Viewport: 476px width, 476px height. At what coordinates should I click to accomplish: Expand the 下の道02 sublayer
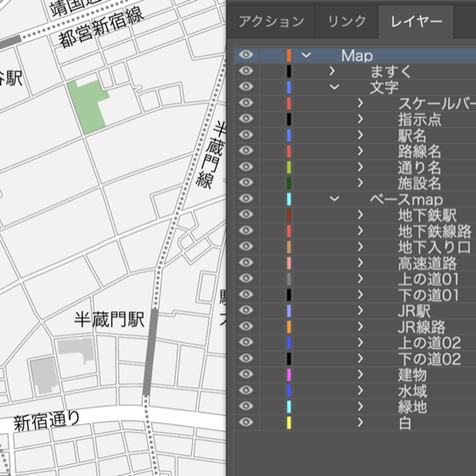pos(360,359)
